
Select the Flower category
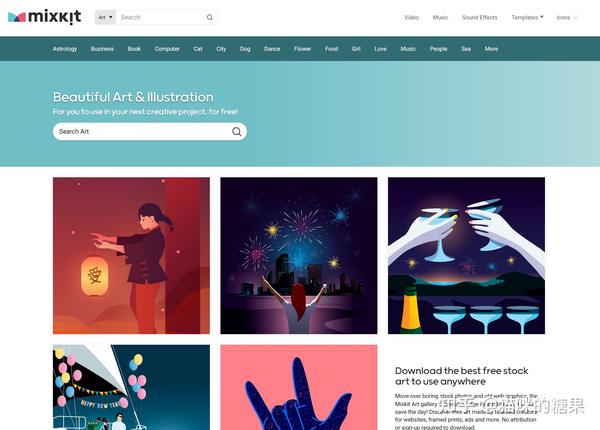[303, 49]
